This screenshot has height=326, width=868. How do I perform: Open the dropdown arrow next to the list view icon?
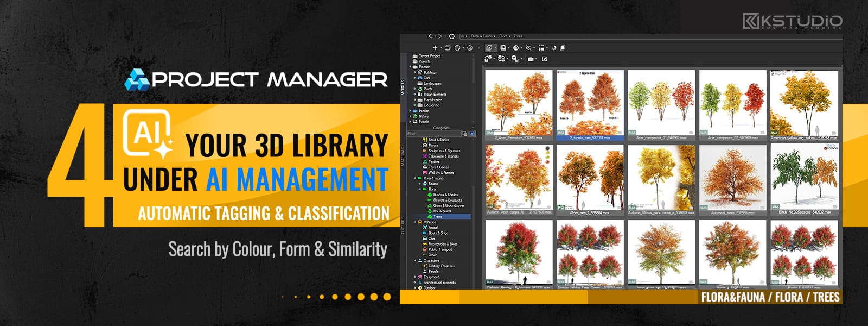coord(547,48)
